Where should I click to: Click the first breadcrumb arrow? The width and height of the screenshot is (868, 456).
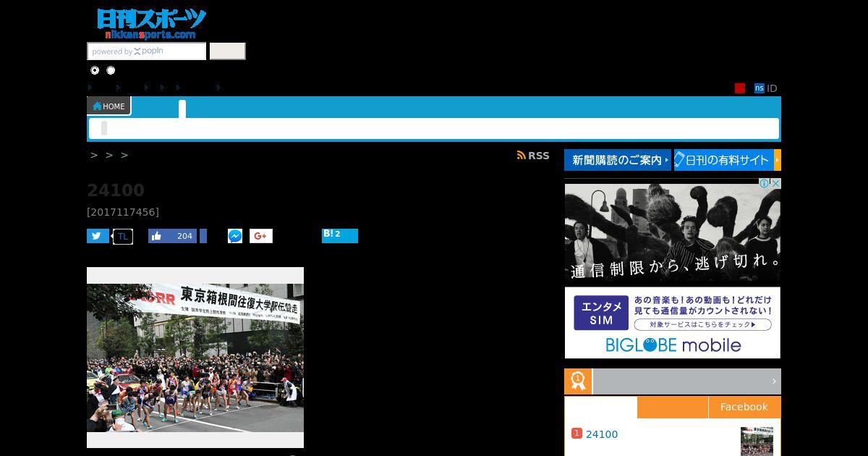(x=94, y=155)
